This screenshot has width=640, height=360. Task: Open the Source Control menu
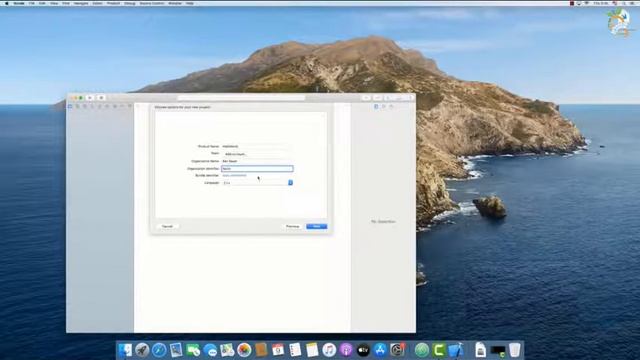(x=152, y=3)
